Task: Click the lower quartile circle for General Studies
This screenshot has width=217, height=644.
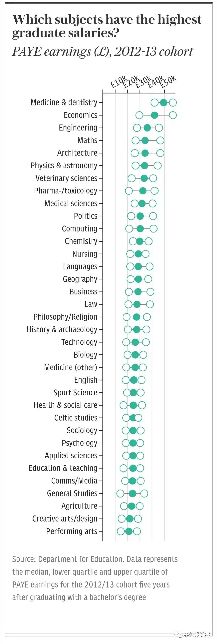Action: click(120, 493)
